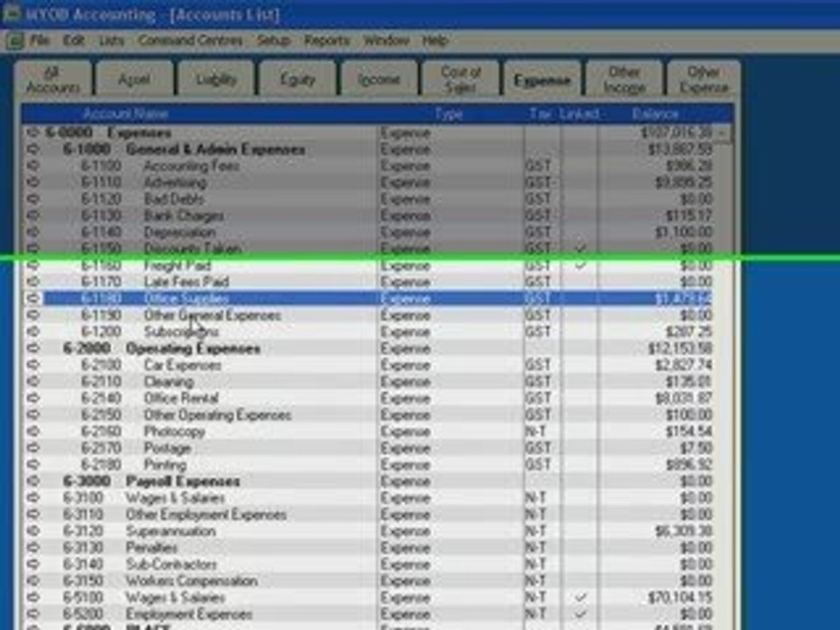Click the $154.54 Photocopy balance

pos(689,431)
